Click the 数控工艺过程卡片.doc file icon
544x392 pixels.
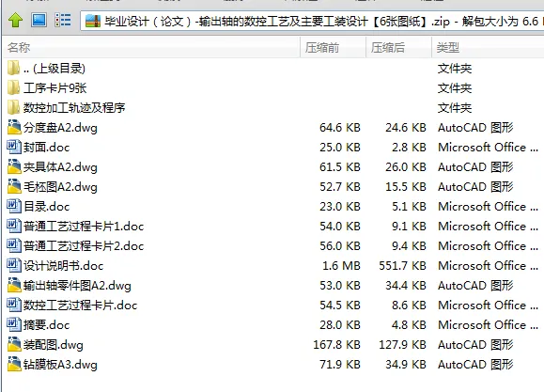[14, 306]
